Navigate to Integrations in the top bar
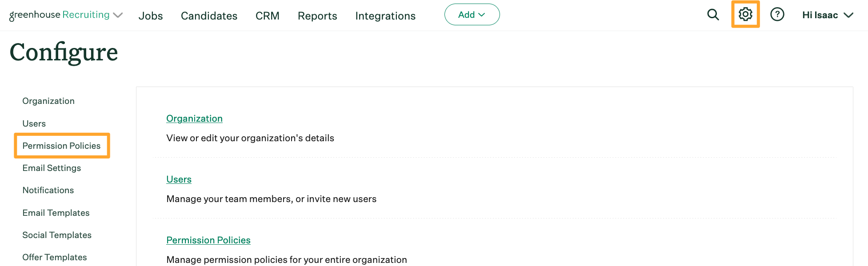Screen dimensions: 868x266 (x=385, y=16)
